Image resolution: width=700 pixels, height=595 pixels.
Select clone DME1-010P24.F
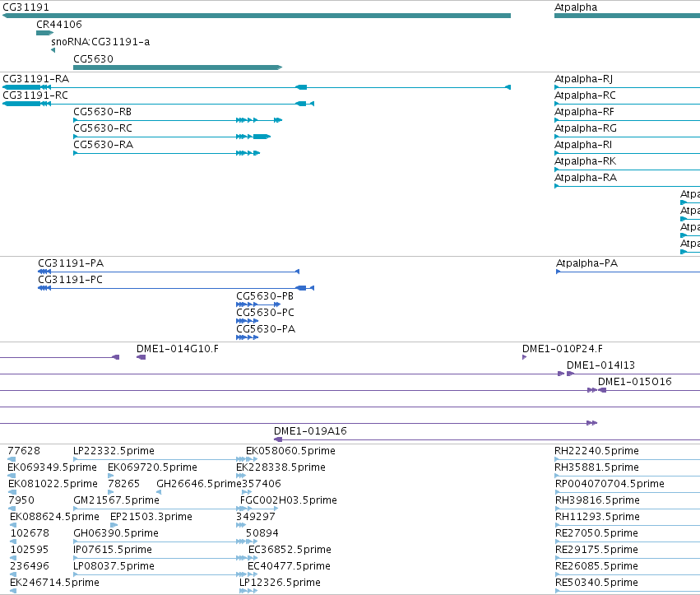point(563,349)
